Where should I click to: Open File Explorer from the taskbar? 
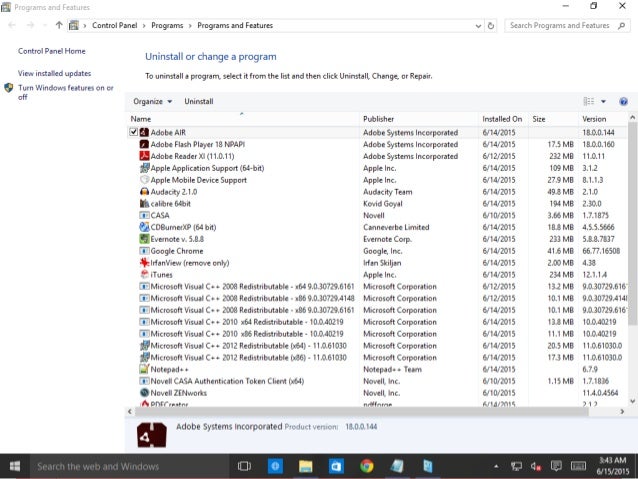[x=306, y=466]
